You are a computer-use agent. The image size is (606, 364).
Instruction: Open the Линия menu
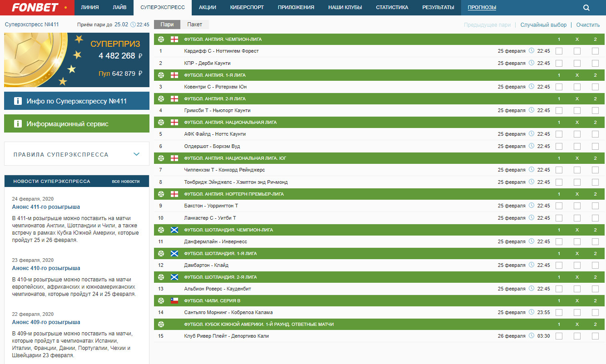coord(90,8)
